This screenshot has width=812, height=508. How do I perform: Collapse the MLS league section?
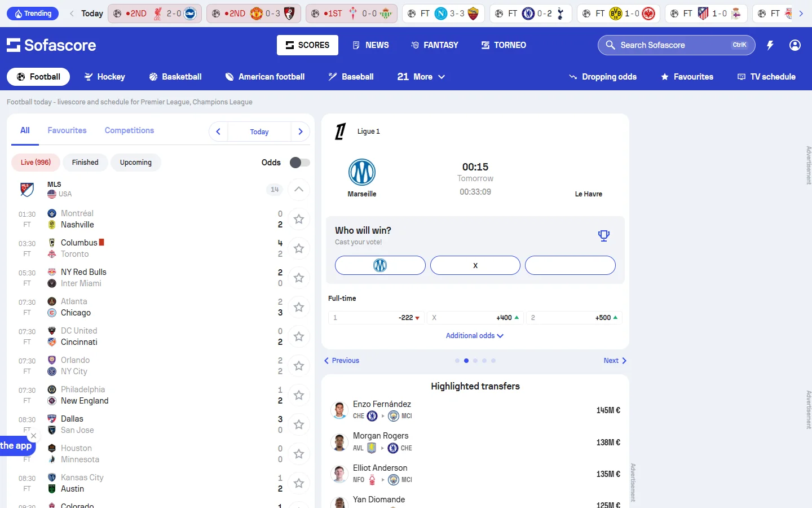tap(299, 190)
